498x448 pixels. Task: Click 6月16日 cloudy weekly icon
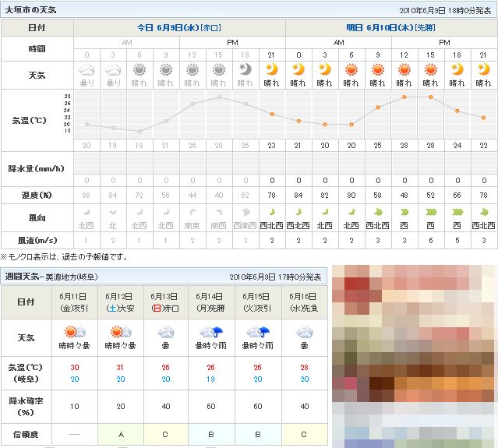coord(305,333)
